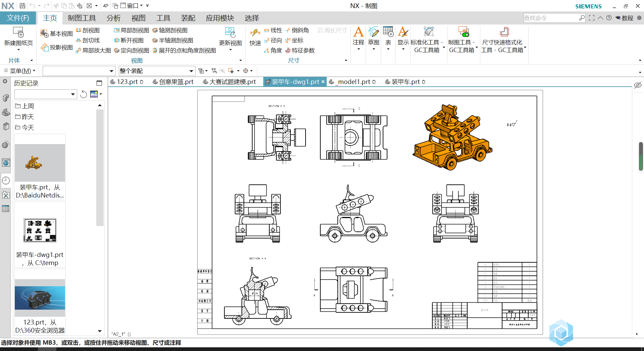Select the Projected View tool (投影视图)

click(56, 47)
